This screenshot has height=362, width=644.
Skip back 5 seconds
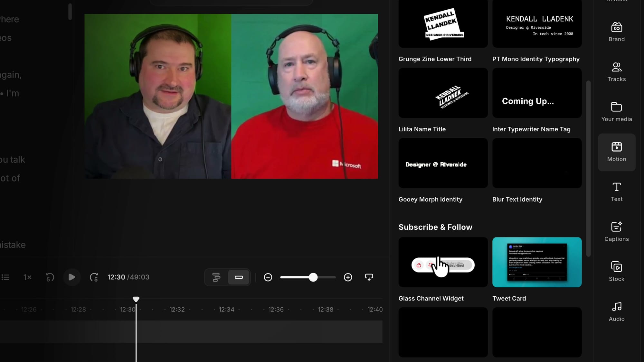pyautogui.click(x=50, y=277)
